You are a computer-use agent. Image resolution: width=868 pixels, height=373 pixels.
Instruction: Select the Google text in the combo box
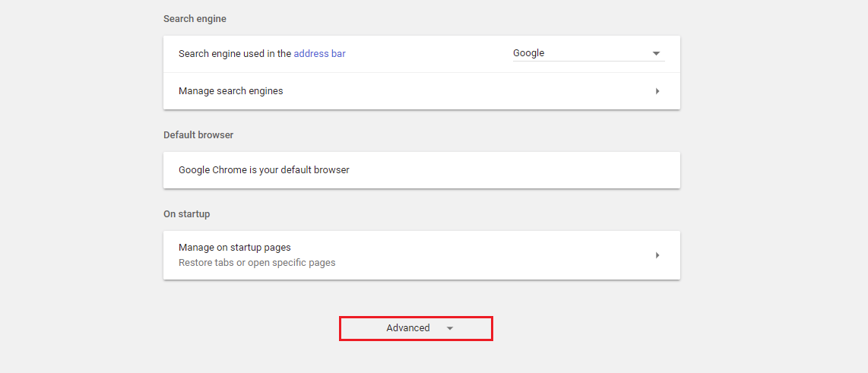(529, 53)
